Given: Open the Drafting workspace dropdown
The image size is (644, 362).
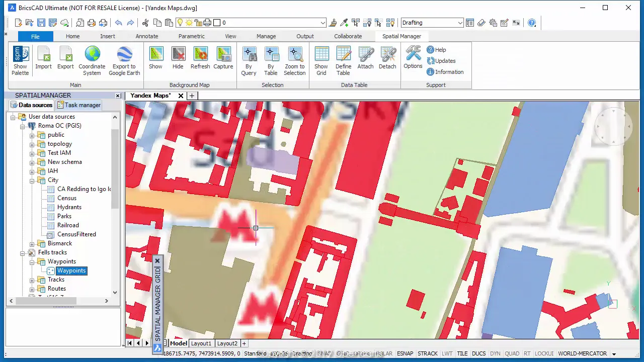Looking at the screenshot, I should pyautogui.click(x=460, y=23).
